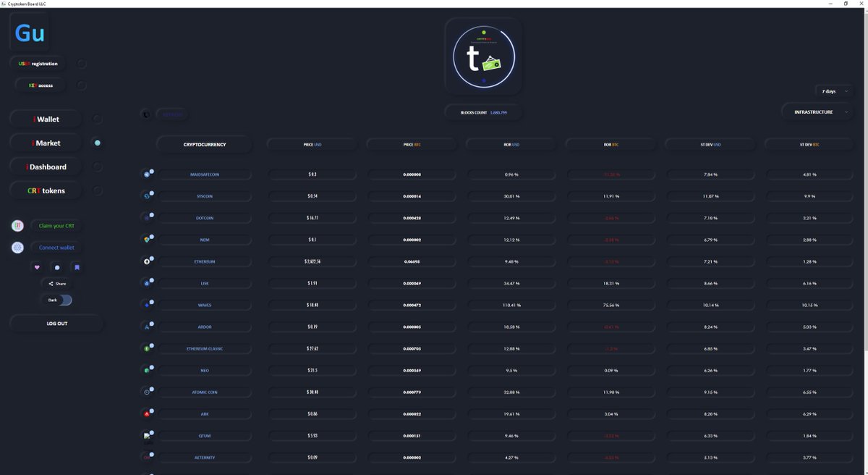Click the Lisk coin icon

(x=148, y=282)
